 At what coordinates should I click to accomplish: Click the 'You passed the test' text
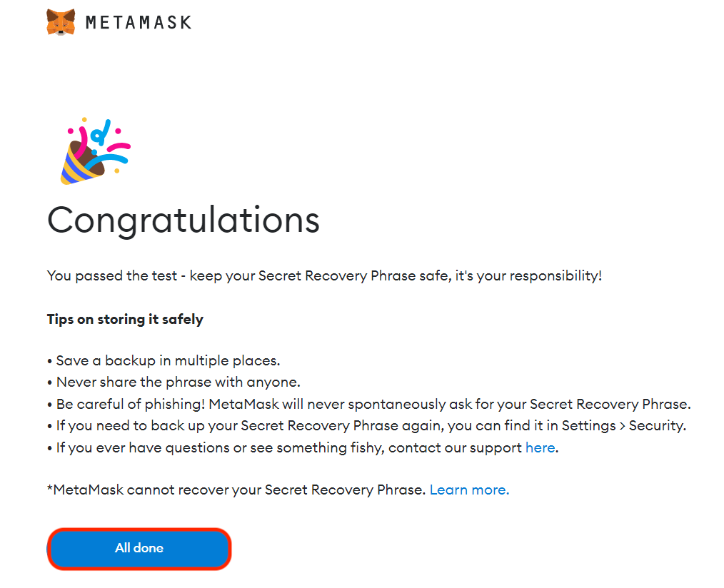(x=111, y=275)
